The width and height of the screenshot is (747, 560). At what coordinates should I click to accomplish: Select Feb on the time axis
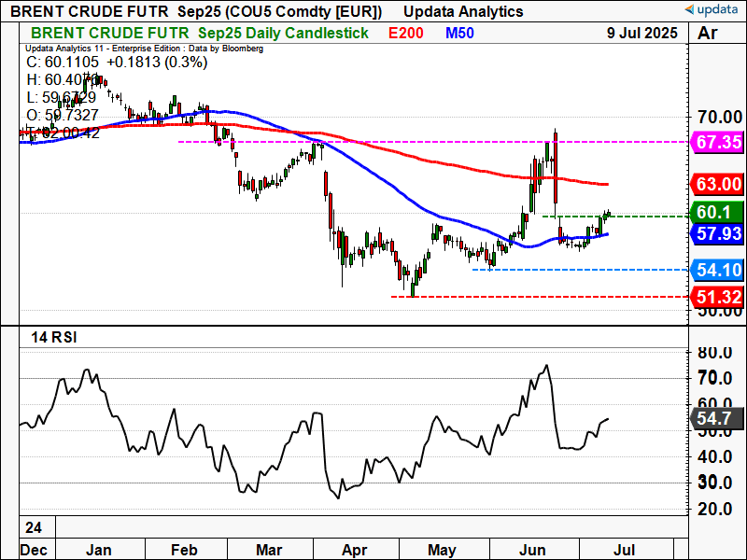pyautogui.click(x=184, y=550)
